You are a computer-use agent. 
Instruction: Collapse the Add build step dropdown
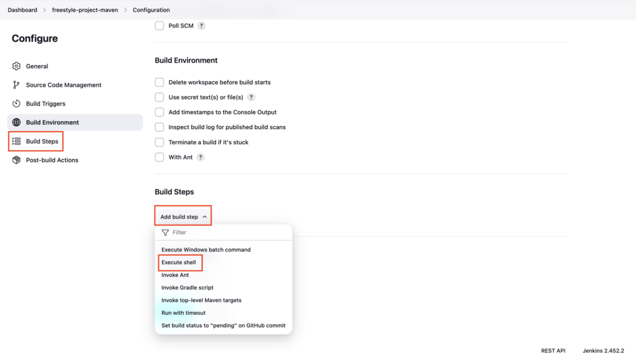pos(183,217)
